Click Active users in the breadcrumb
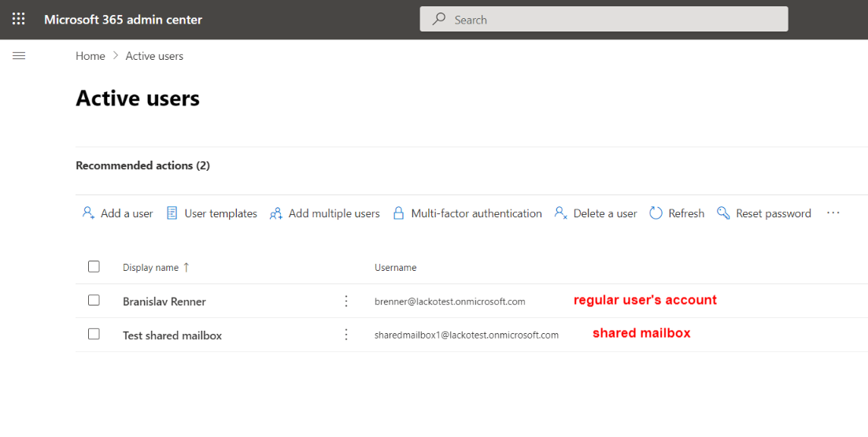Screen dimensions: 868x437 coord(154,56)
